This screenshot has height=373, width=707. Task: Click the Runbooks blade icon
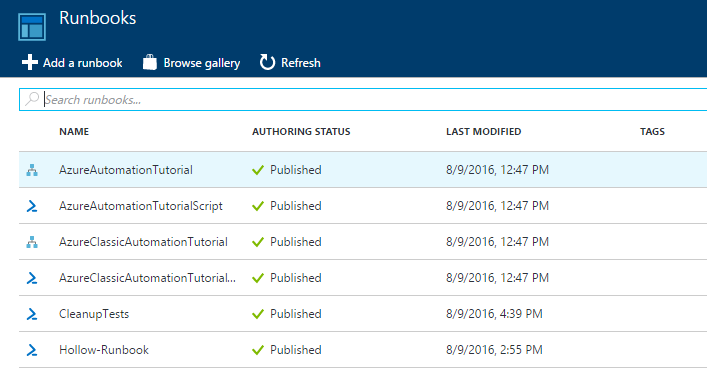(x=32, y=27)
